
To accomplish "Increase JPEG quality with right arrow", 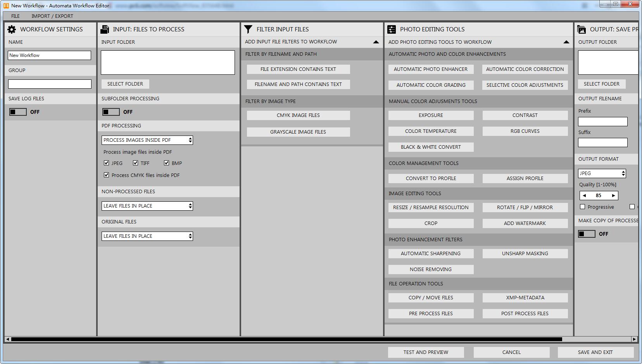I will [613, 196].
